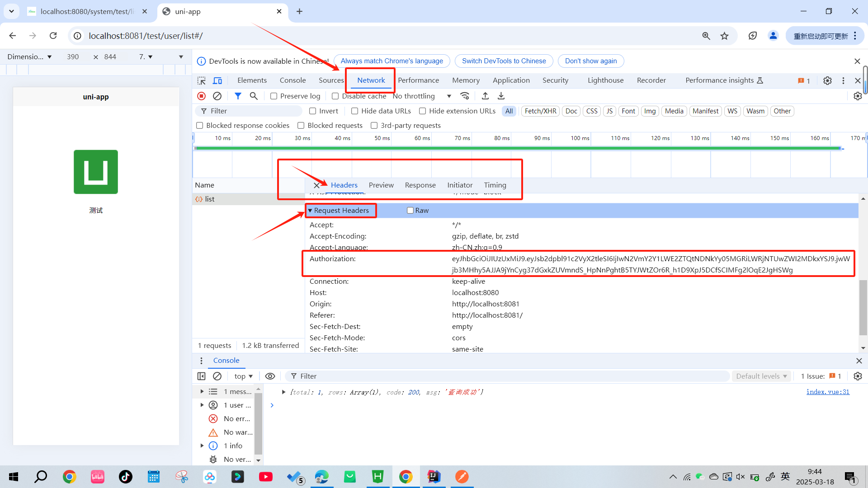Viewport: 868px width, 488px height.
Task: Open the index.vue:31 source link
Action: (828, 392)
